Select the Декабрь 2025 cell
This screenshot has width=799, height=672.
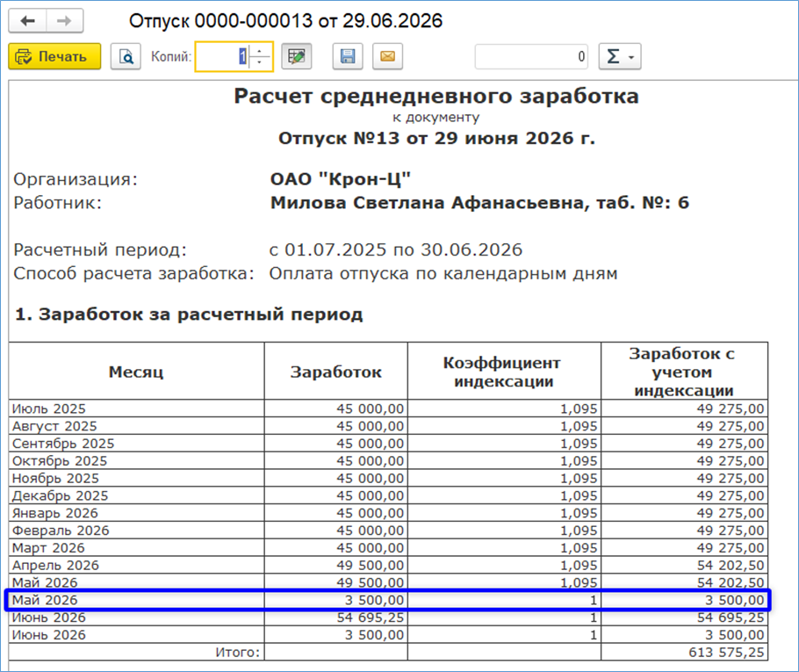(136, 495)
